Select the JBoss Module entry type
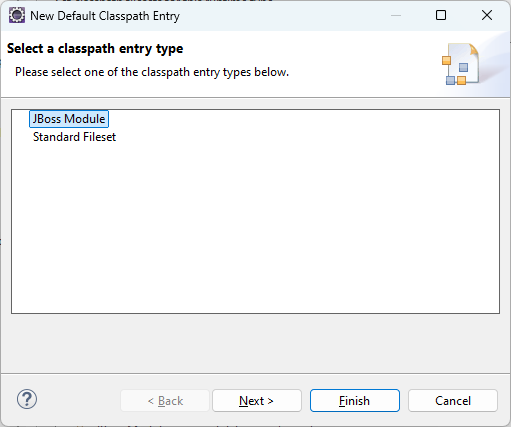 (69, 119)
